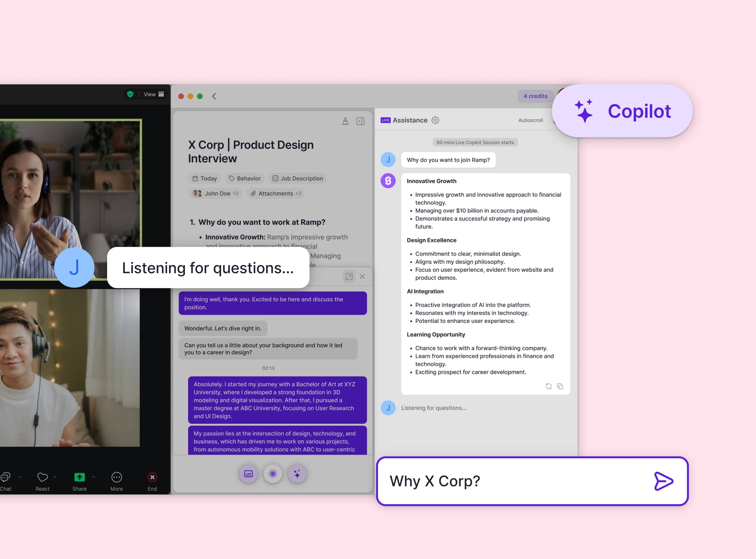Screen dimensions: 756x559
Task: Click the green shield icon in Zoom
Action: pyautogui.click(x=130, y=94)
